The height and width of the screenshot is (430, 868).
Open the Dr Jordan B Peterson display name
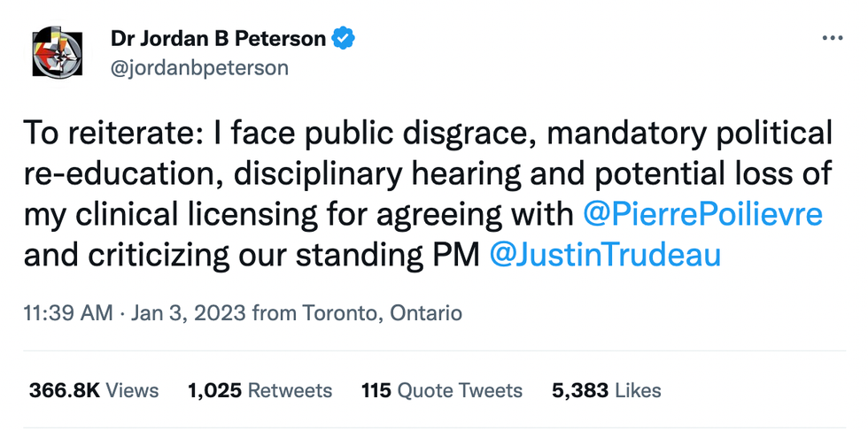pyautogui.click(x=217, y=38)
